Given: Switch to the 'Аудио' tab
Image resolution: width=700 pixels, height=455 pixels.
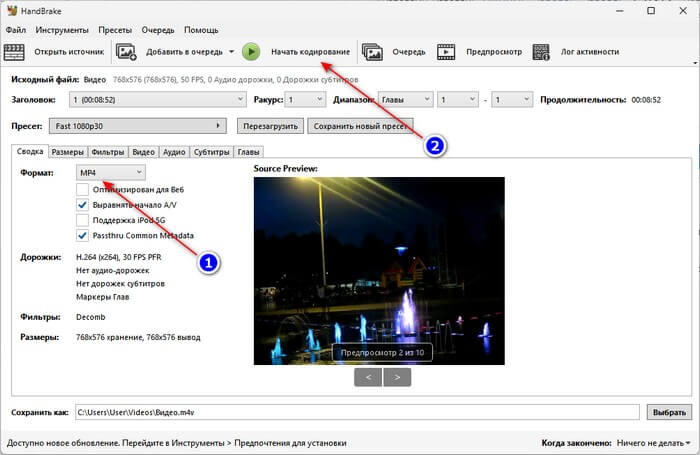Looking at the screenshot, I should 174,152.
